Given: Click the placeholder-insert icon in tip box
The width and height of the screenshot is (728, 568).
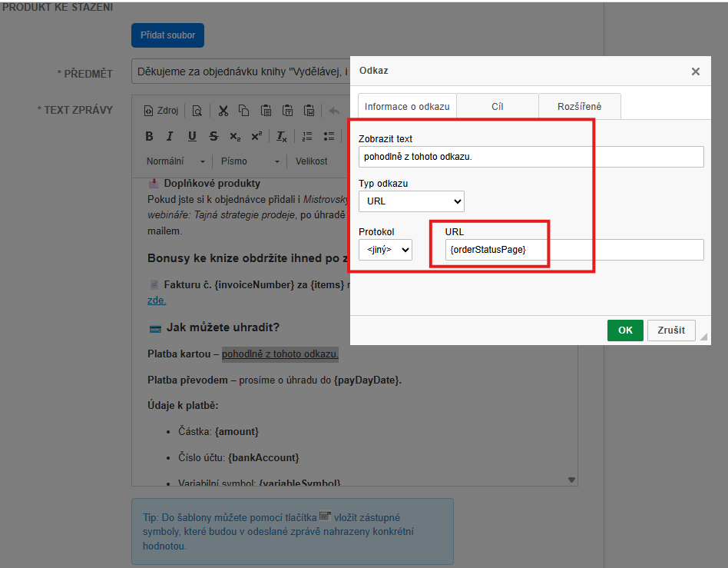Looking at the screenshot, I should (325, 516).
